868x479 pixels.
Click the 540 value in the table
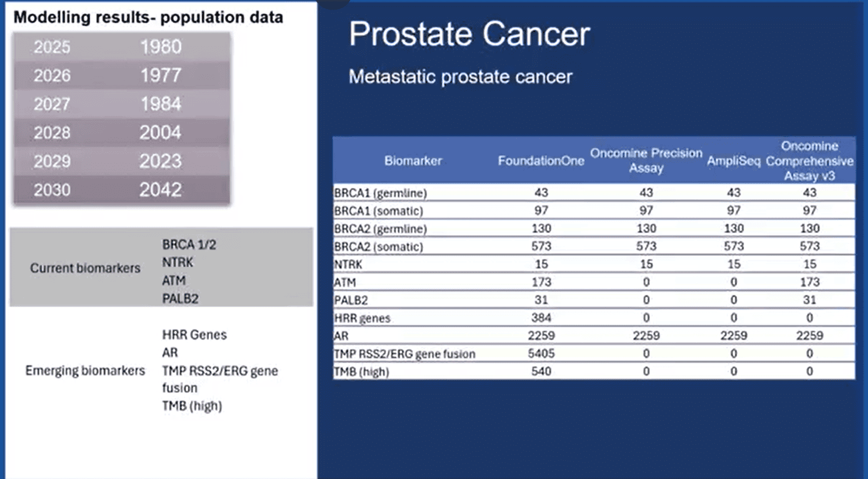tap(541, 371)
